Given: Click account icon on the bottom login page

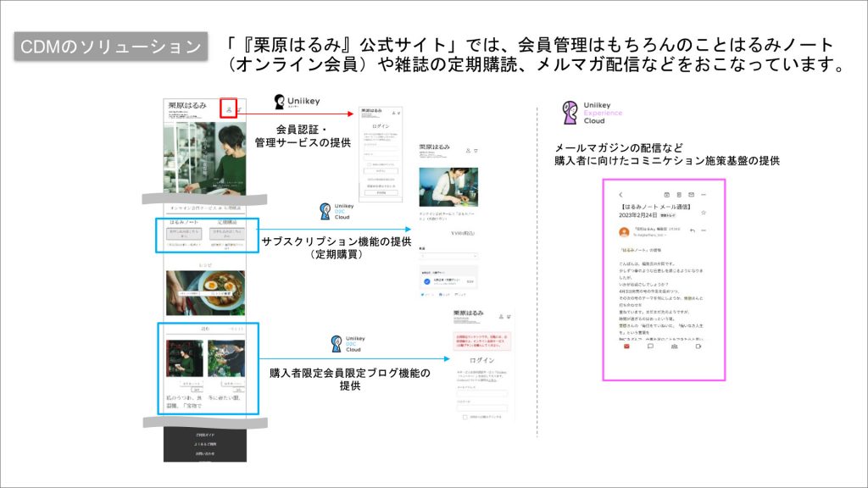Looking at the screenshot, I should click(502, 317).
